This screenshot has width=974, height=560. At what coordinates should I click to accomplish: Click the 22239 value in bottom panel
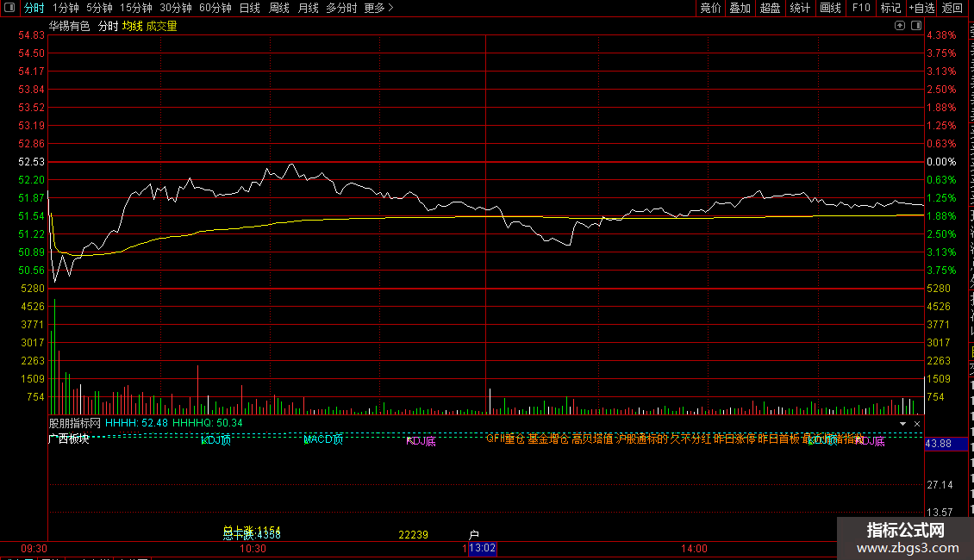413,535
